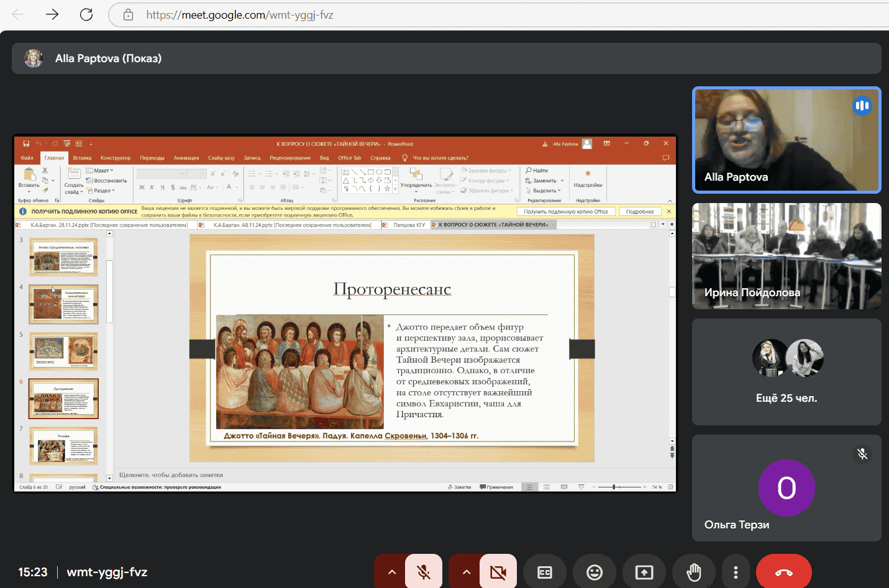Unmute the microphone

pos(424,572)
